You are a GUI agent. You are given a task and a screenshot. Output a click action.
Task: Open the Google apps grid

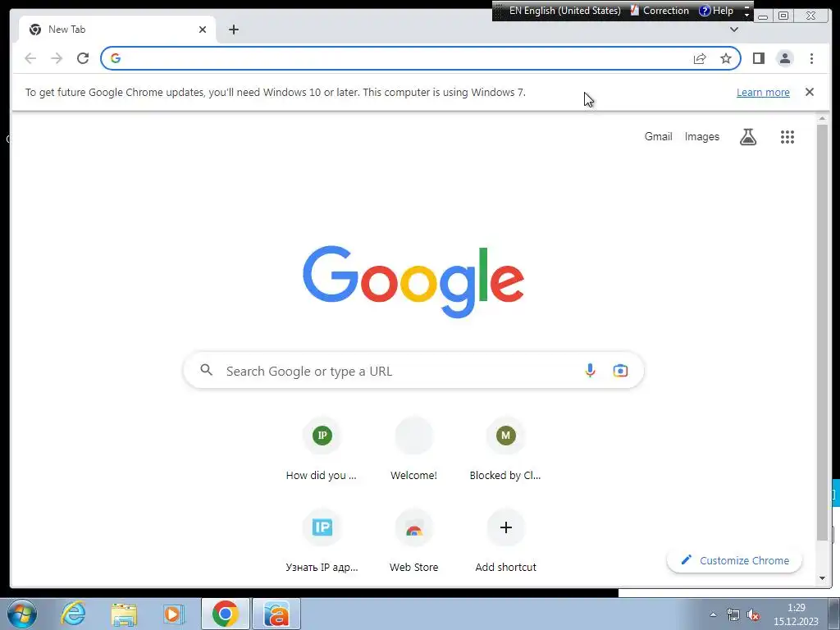[787, 137]
